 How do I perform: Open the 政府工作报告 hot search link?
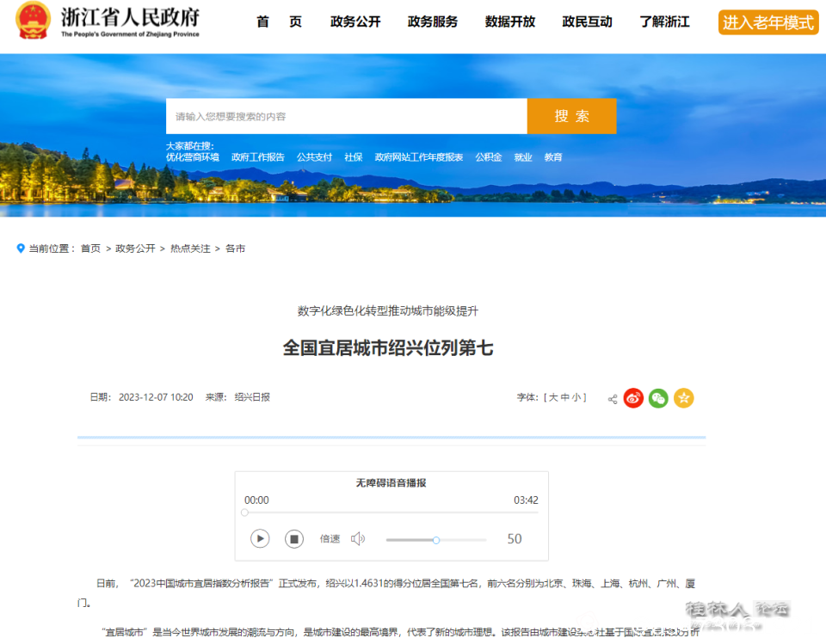(x=256, y=156)
